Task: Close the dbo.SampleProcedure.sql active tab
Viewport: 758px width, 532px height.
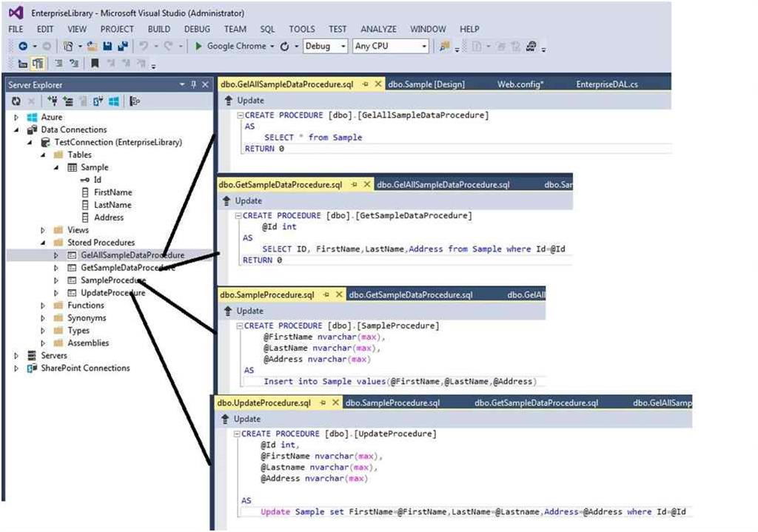Action: pyautogui.click(x=339, y=294)
